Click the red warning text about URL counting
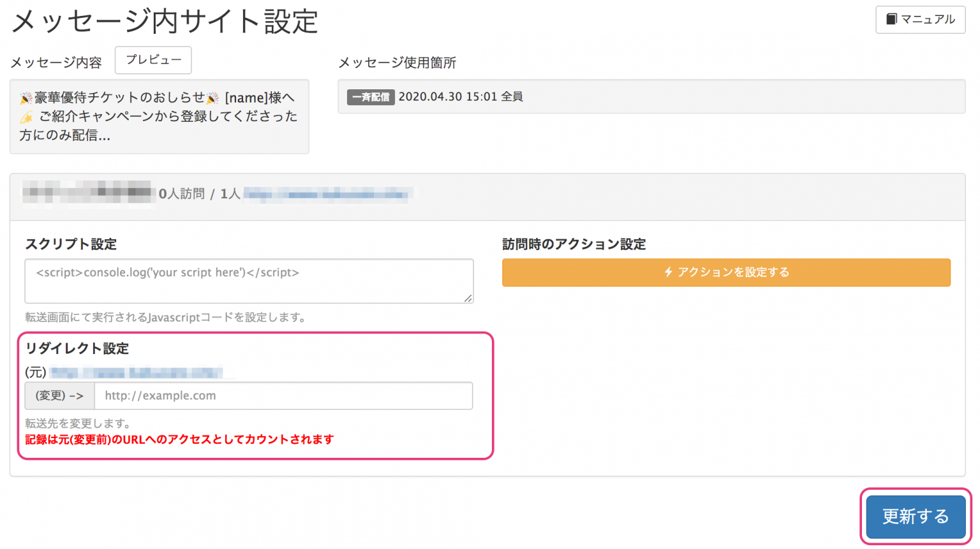Image resolution: width=980 pixels, height=549 pixels. [x=179, y=439]
